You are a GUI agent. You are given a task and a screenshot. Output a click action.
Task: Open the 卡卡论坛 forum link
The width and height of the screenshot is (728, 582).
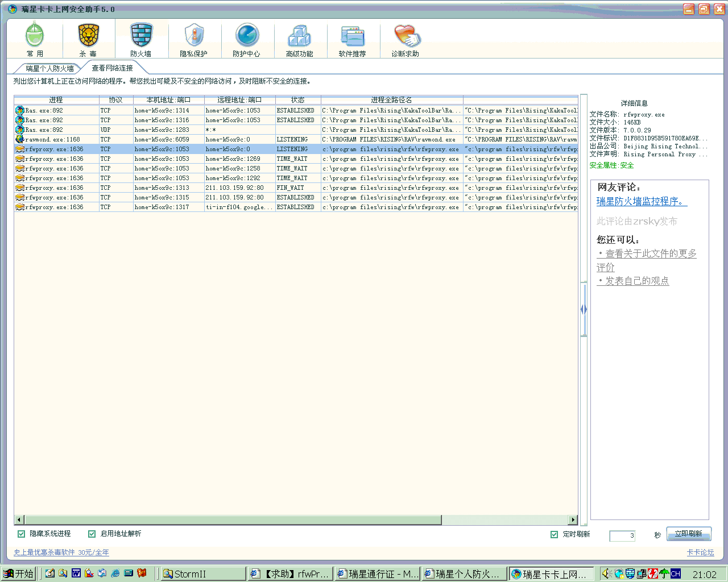coord(700,552)
